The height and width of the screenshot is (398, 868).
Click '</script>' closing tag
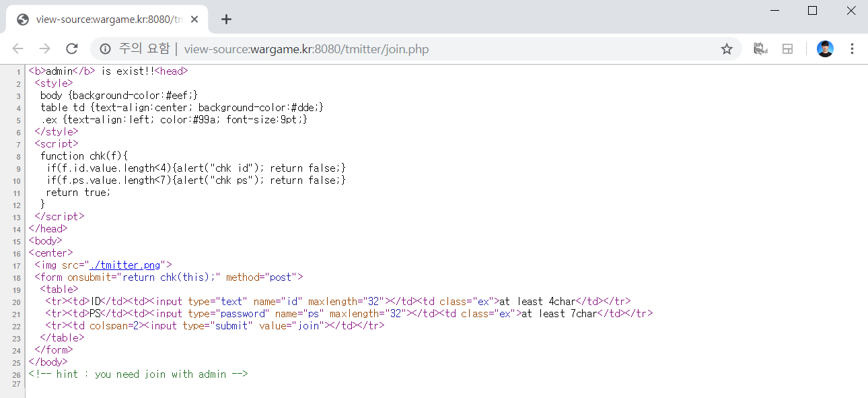[x=60, y=216]
